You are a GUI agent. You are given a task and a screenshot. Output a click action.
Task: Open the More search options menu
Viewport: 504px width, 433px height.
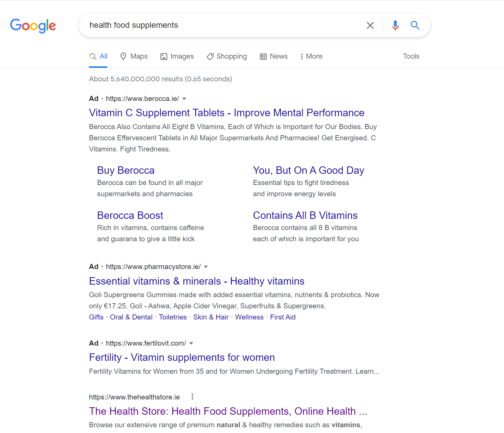click(311, 57)
